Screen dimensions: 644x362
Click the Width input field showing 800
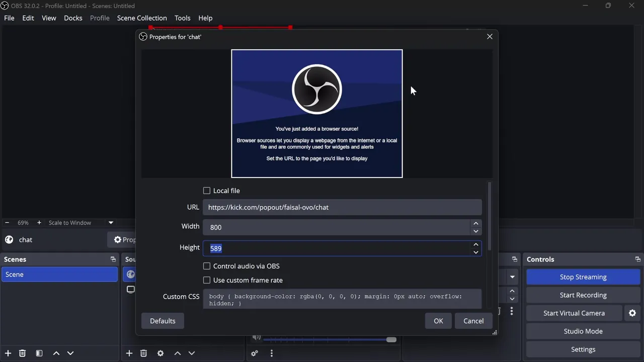(337, 227)
